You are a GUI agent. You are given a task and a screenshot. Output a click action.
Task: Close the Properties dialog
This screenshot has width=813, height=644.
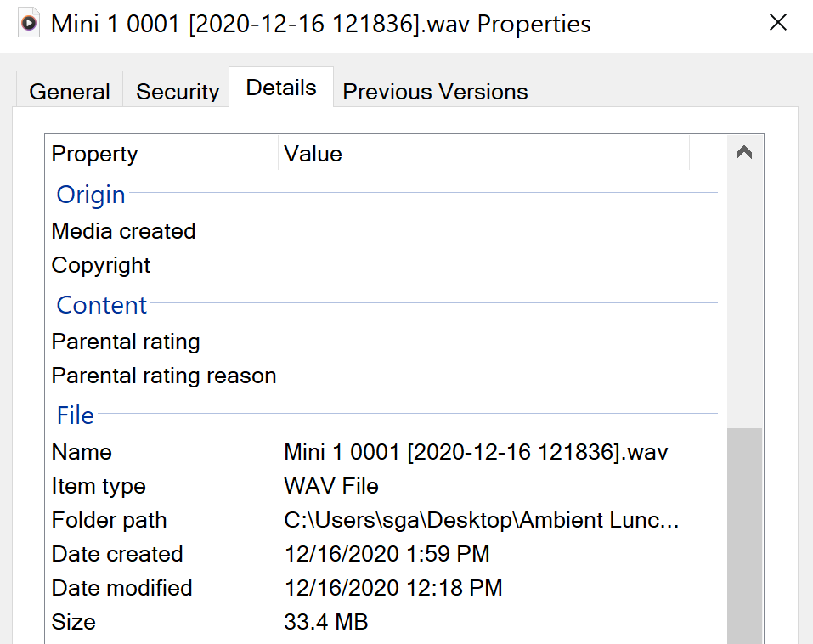[x=777, y=23]
